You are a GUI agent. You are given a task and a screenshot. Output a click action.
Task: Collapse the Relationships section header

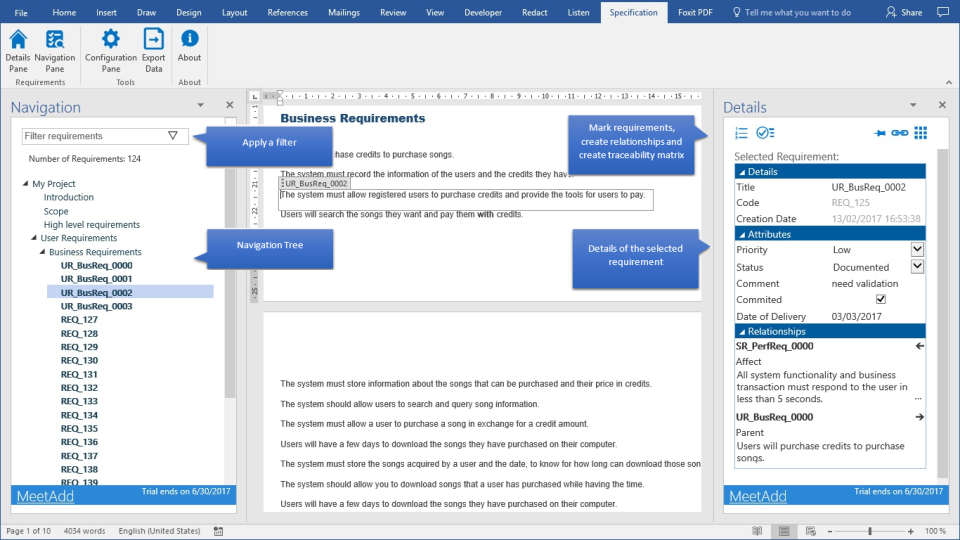coord(830,331)
